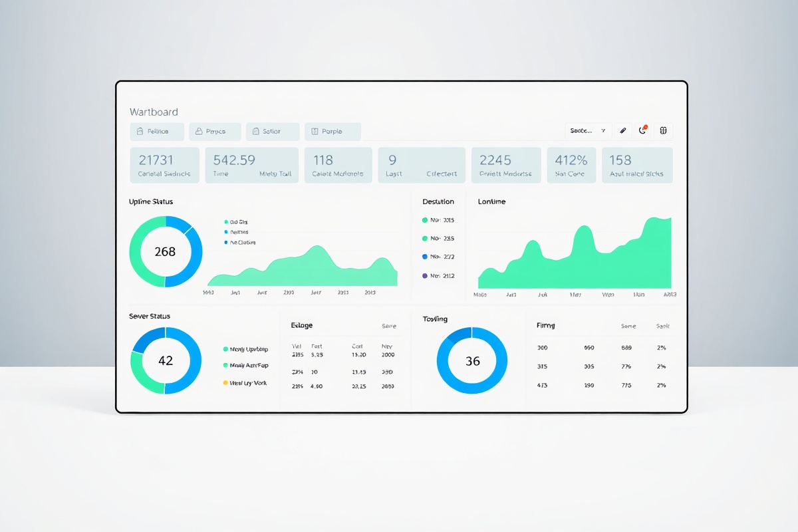Click the value 2000 in the Exloge table
The height and width of the screenshot is (532, 798).
click(388, 355)
